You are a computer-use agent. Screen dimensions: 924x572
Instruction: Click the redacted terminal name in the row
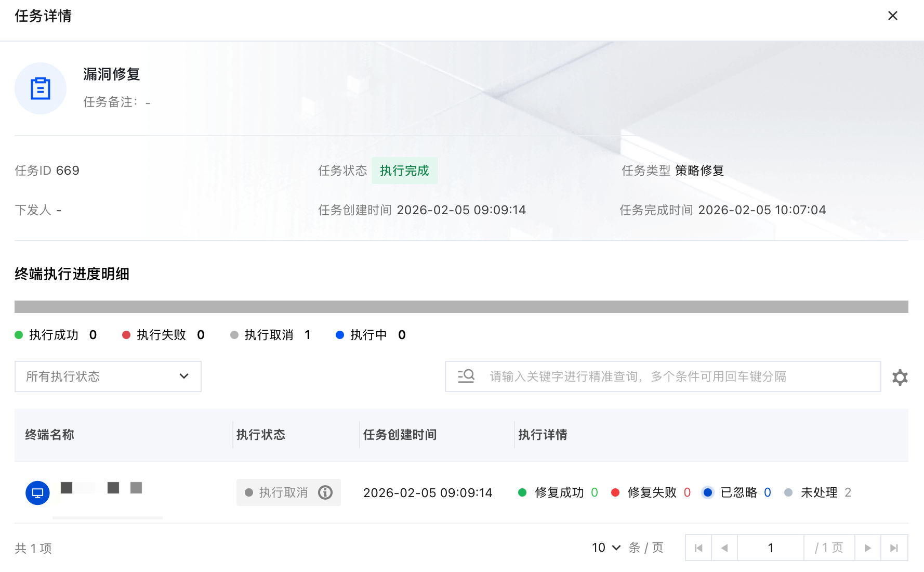(x=101, y=488)
